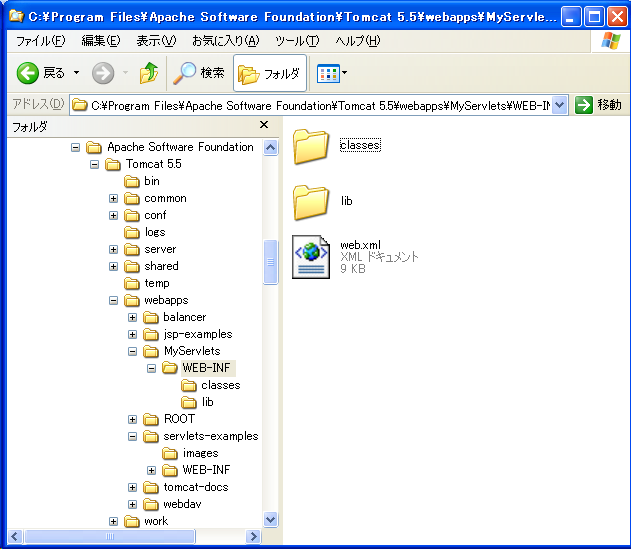
Task: Select the Tomcat 5.5 folder icon
Action: click(x=113, y=164)
